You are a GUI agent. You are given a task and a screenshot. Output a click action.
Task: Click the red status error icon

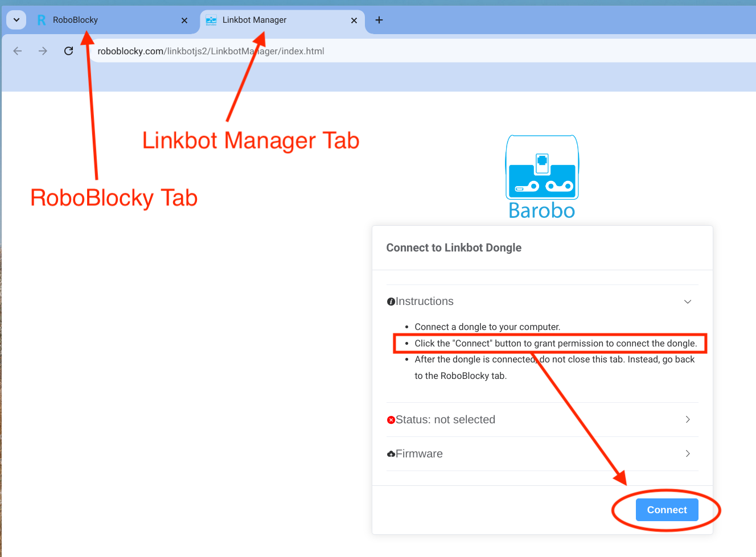(x=391, y=420)
